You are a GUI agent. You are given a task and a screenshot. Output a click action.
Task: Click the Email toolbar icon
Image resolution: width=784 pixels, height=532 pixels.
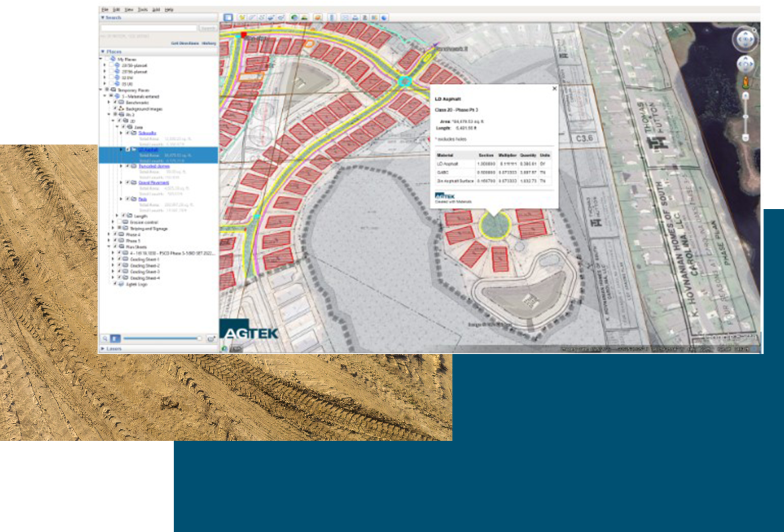coord(346,17)
